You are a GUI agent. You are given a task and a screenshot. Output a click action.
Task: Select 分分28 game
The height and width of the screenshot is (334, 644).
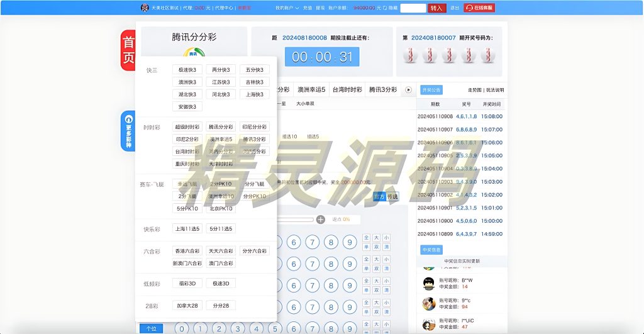[221, 306]
